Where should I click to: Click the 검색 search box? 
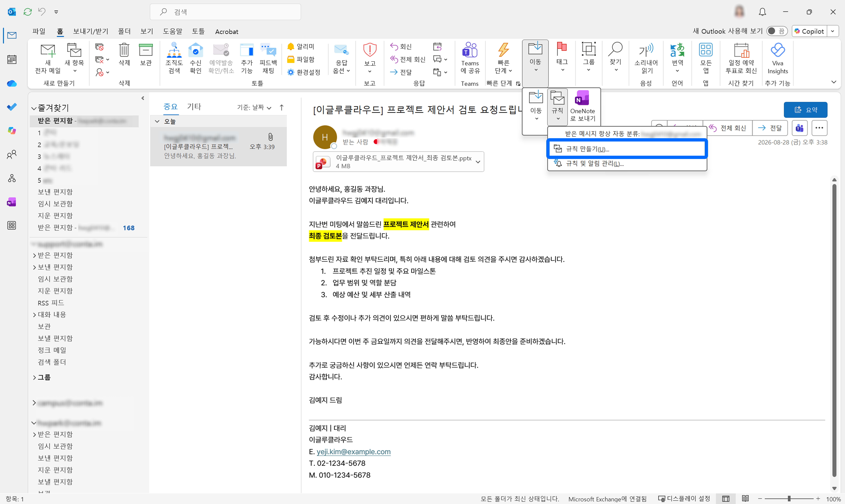pyautogui.click(x=225, y=12)
